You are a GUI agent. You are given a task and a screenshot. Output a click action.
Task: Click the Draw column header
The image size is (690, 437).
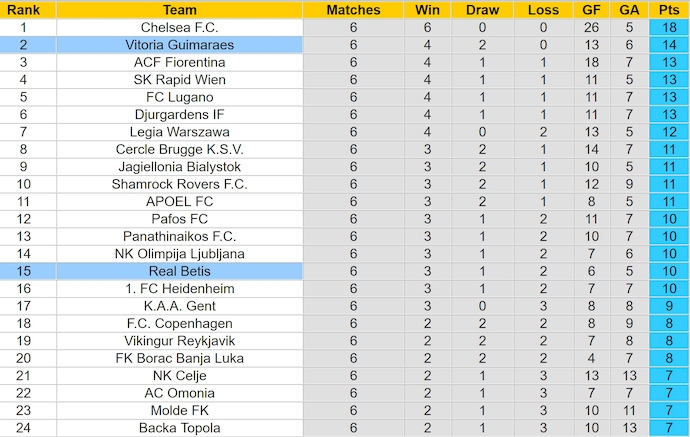483,10
